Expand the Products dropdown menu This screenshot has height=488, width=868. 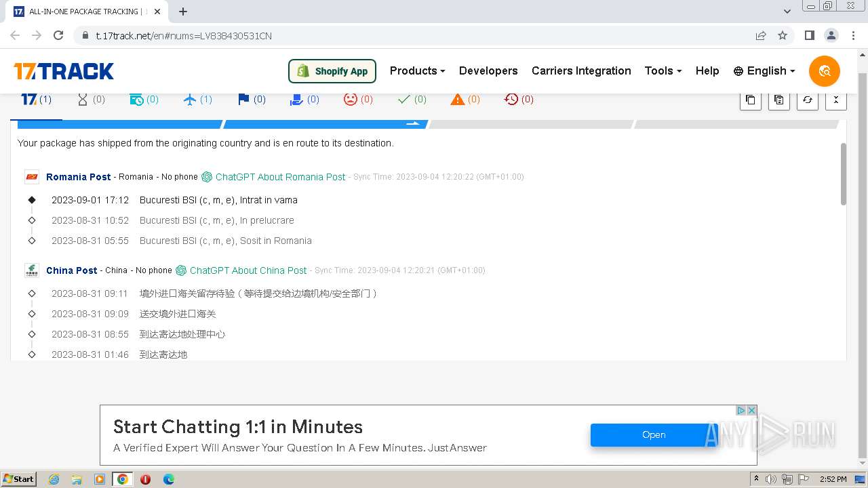tap(417, 71)
